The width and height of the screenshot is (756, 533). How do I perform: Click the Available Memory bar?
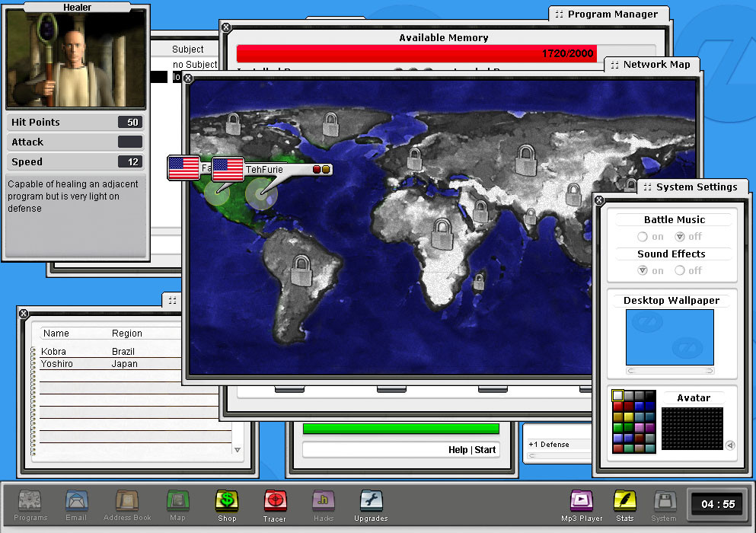point(446,53)
